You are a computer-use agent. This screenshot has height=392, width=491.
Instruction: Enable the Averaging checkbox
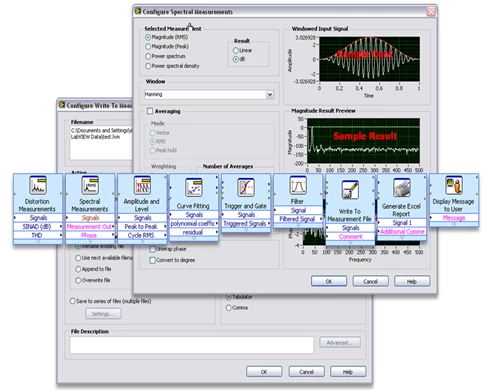point(150,111)
